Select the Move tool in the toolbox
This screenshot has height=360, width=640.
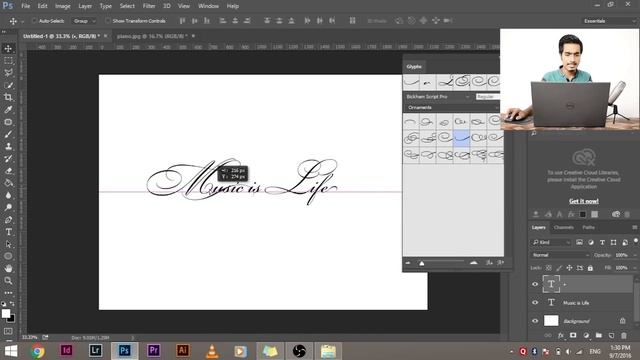(8, 49)
